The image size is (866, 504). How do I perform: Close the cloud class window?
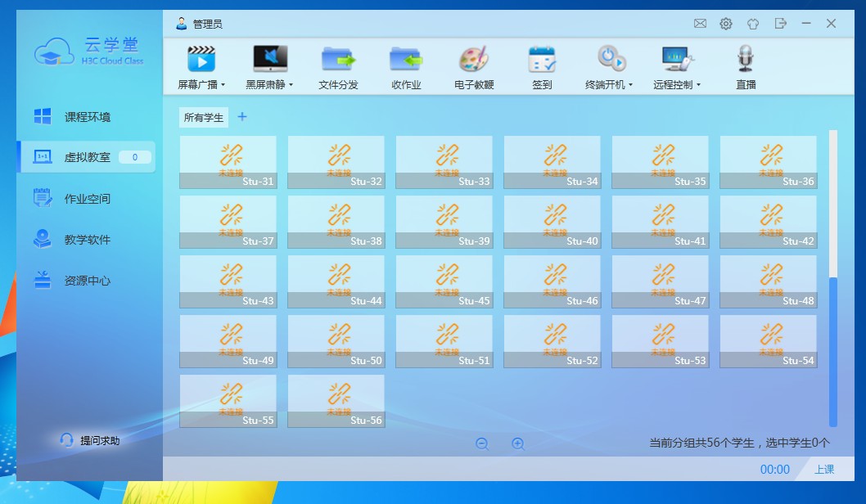click(831, 23)
